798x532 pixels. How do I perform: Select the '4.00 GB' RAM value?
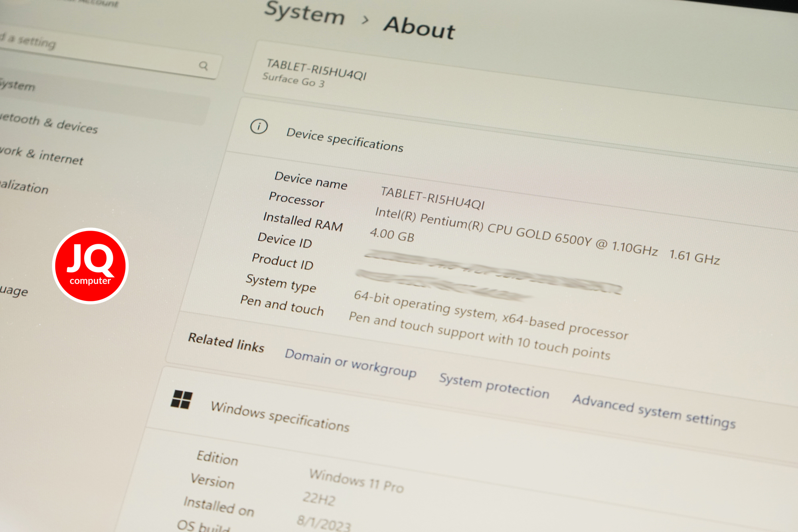pyautogui.click(x=392, y=235)
